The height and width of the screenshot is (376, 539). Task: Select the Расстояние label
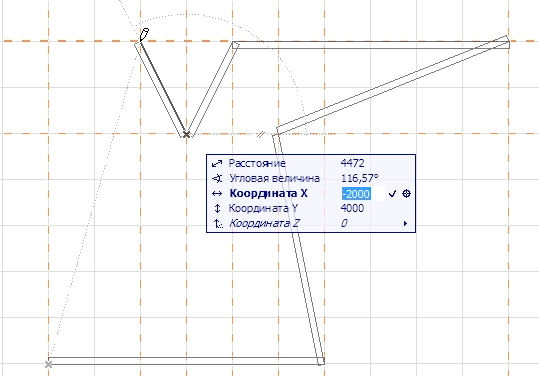pyautogui.click(x=257, y=163)
